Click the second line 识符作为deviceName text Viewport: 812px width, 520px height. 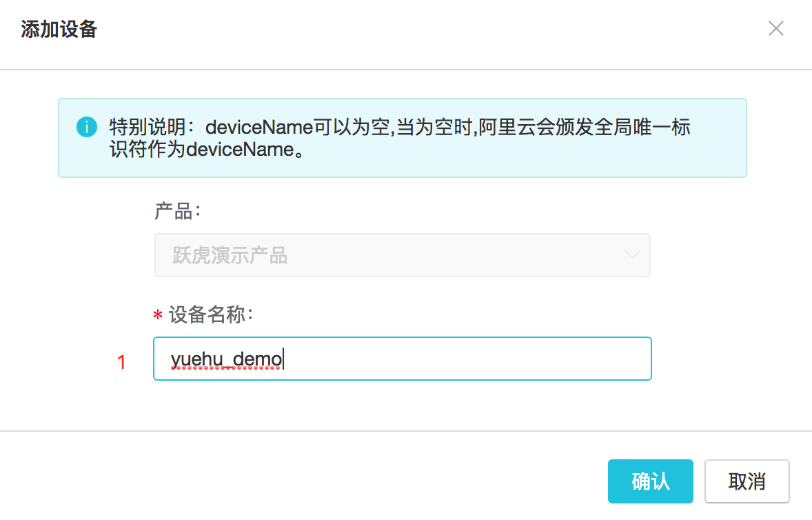(207, 150)
